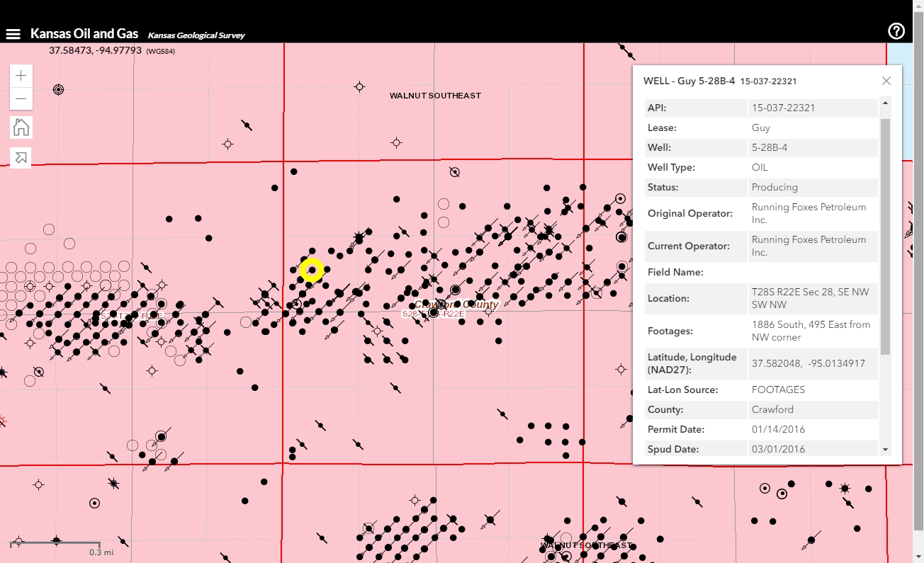
Task: Click the diagonal arrow tool below the home icon
Action: click(x=21, y=158)
